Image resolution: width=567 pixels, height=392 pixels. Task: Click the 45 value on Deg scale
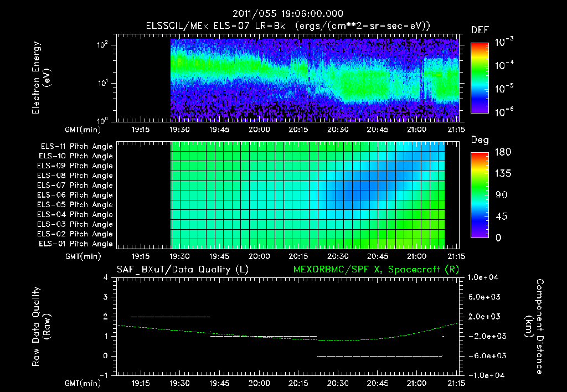[x=502, y=216]
